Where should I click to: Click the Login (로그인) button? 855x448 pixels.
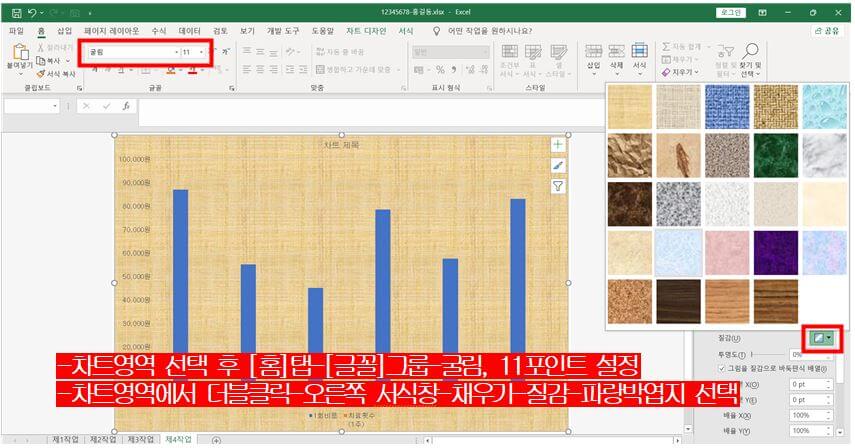[731, 13]
